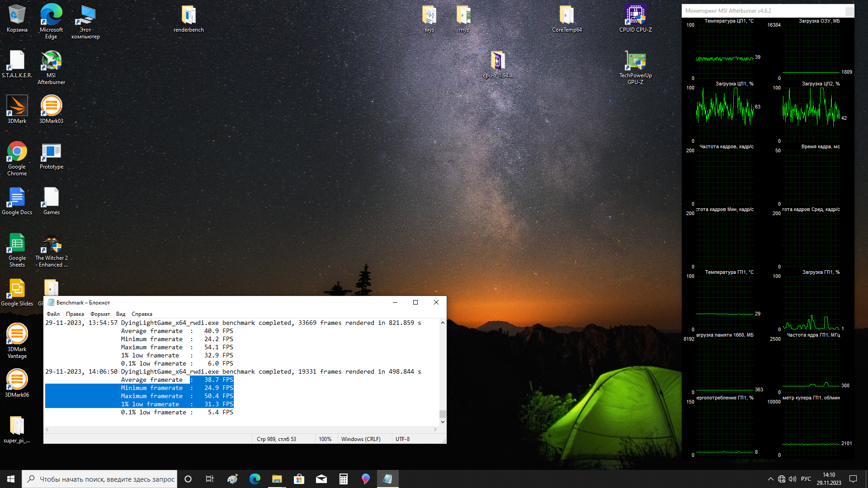This screenshot has width=868, height=488.
Task: Open the Формат menu in Notepad
Action: [100, 314]
